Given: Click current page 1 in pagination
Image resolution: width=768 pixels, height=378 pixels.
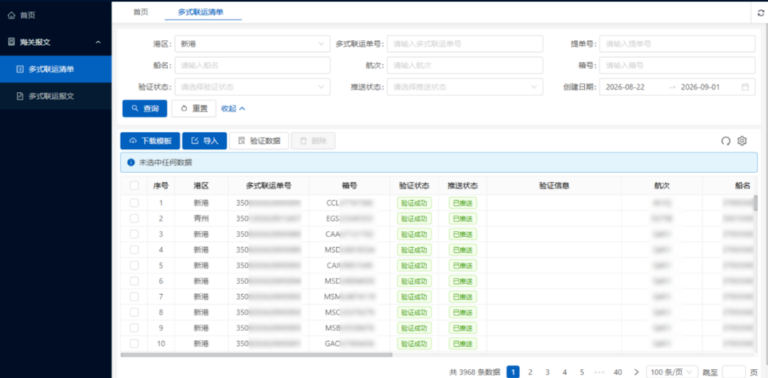Looking at the screenshot, I should [513, 372].
